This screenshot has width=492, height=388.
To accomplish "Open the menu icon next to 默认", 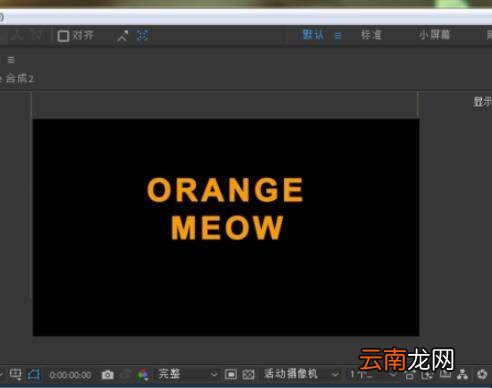I will 338,35.
